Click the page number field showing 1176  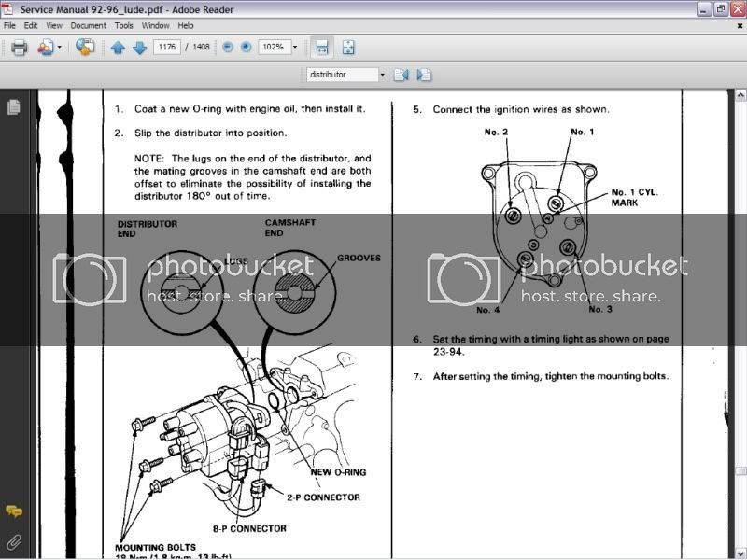coord(167,47)
